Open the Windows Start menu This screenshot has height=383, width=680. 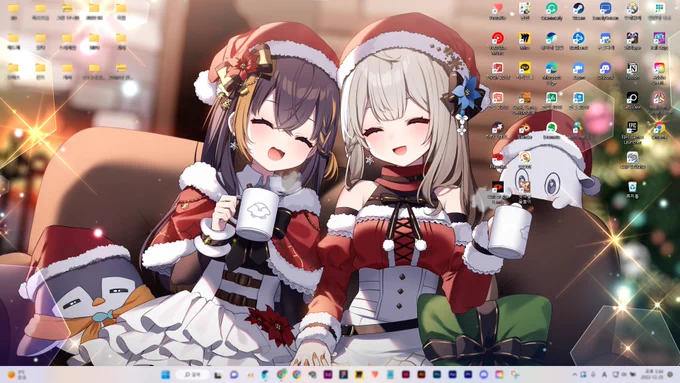pos(165,375)
